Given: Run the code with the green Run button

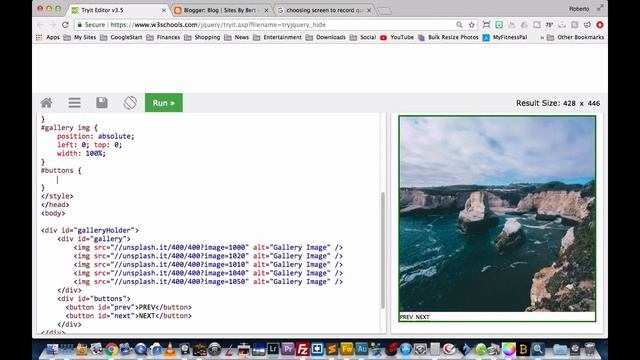Looking at the screenshot, I should 164,103.
